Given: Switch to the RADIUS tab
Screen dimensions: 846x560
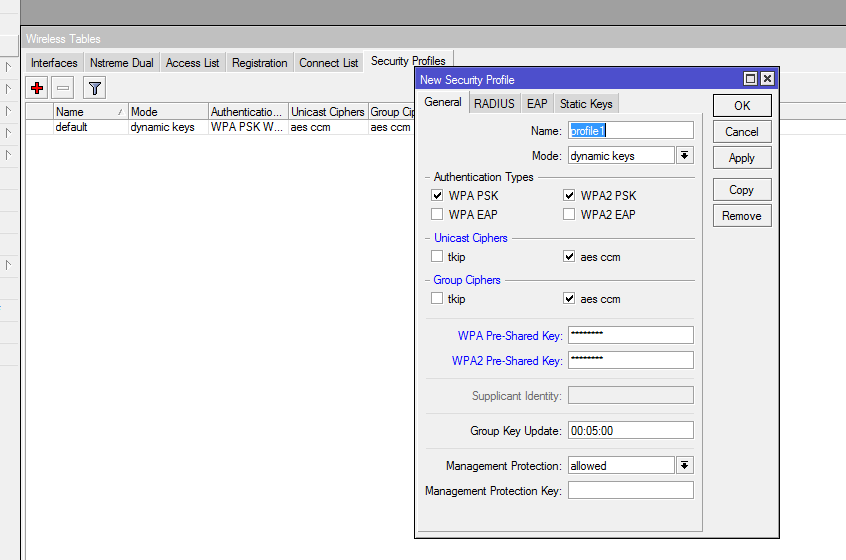Looking at the screenshot, I should tap(494, 104).
